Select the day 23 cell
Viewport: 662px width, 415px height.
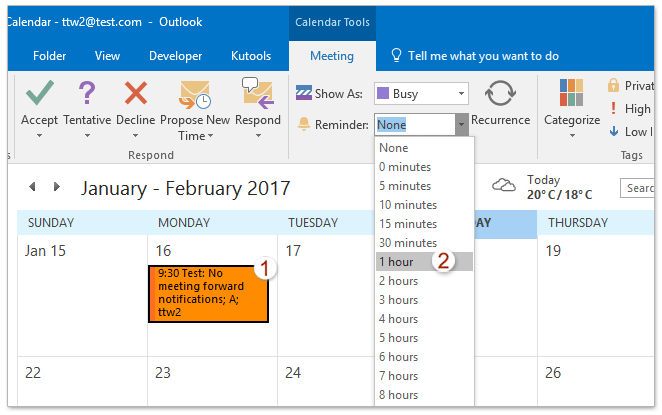(x=212, y=381)
